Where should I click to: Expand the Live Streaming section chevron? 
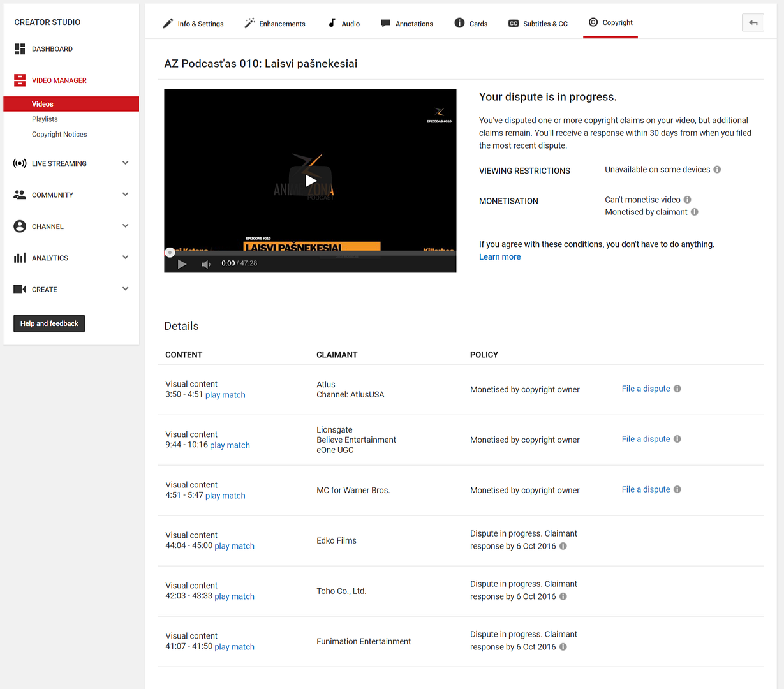tap(126, 163)
